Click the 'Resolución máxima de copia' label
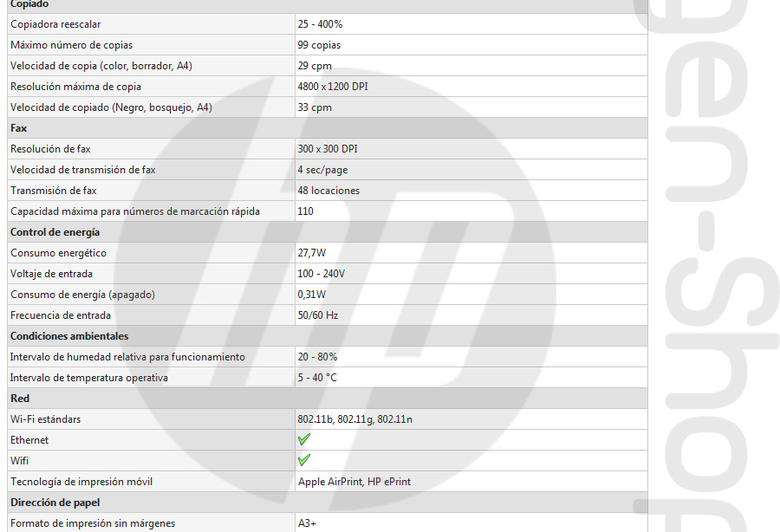This screenshot has height=532, width=780. pyautogui.click(x=75, y=87)
